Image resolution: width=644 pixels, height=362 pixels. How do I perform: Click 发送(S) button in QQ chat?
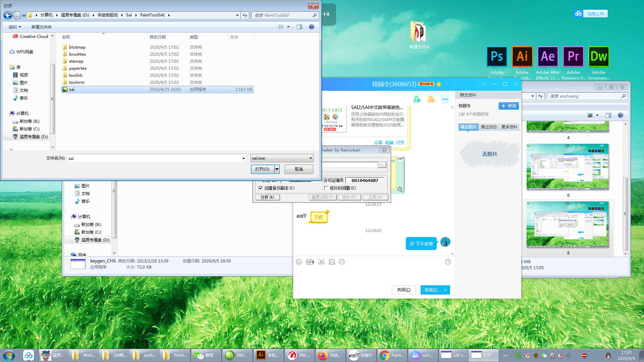pos(431,290)
